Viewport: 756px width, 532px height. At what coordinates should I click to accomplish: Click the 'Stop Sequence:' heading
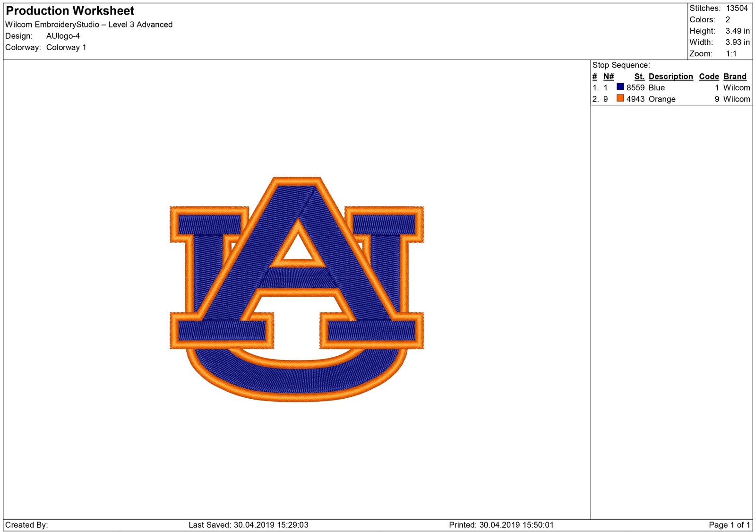click(621, 65)
